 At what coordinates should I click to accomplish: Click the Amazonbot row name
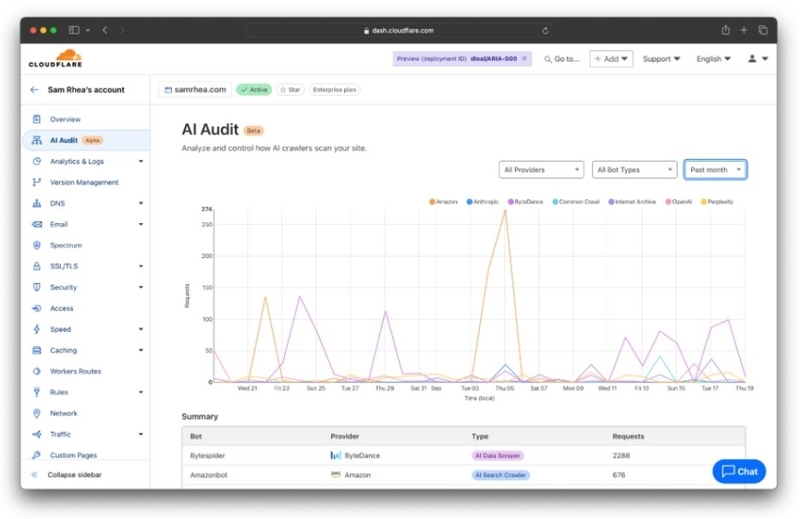[208, 475]
